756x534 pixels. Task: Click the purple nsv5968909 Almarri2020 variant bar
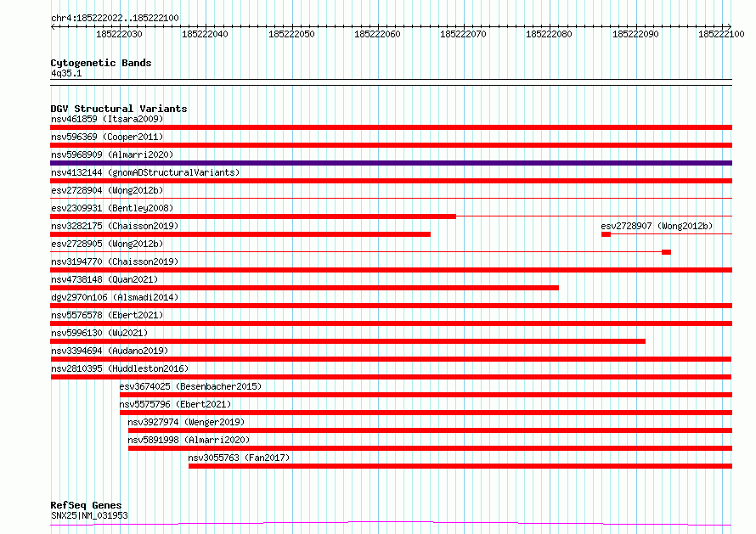pos(391,163)
